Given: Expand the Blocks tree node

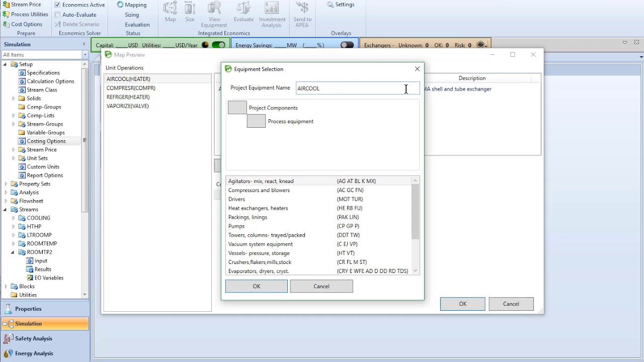Looking at the screenshot, I should [6, 287].
